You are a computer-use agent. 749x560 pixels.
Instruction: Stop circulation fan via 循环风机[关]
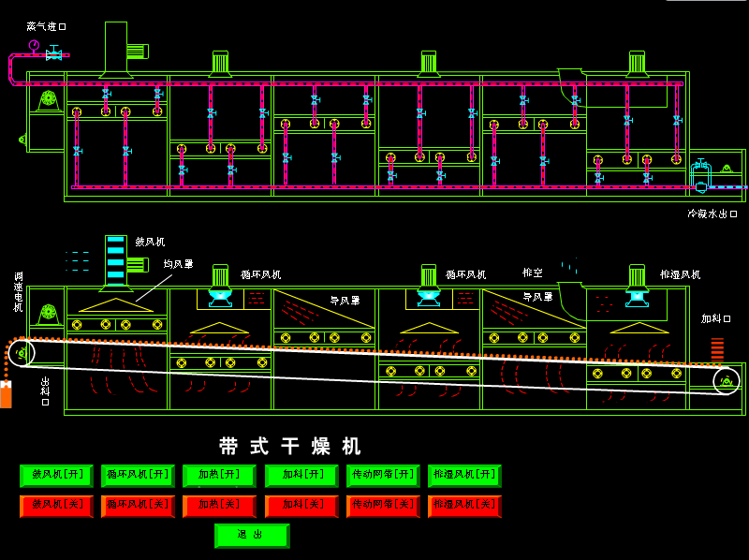coord(138,506)
